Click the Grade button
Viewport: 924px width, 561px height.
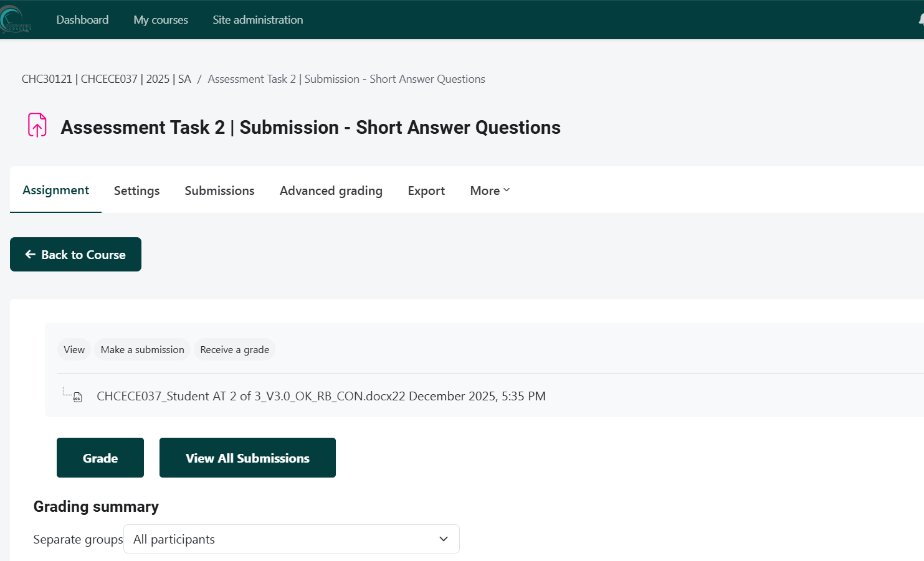(100, 458)
